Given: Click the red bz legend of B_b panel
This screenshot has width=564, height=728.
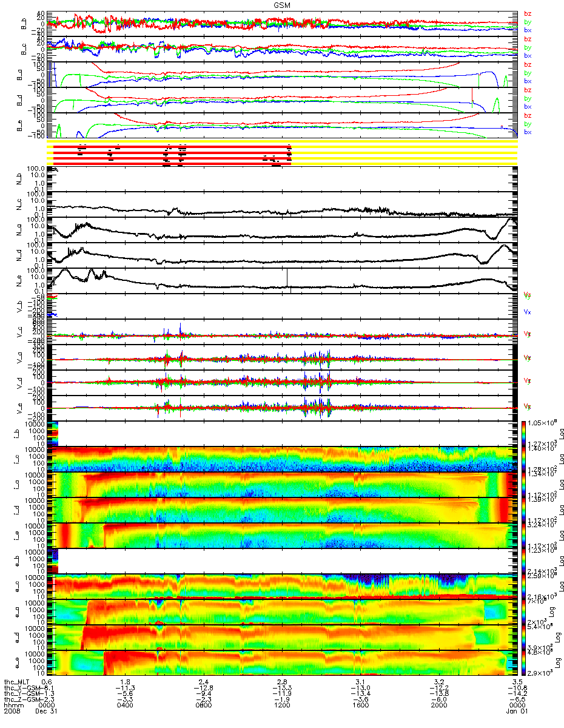Looking at the screenshot, I should [x=528, y=13].
